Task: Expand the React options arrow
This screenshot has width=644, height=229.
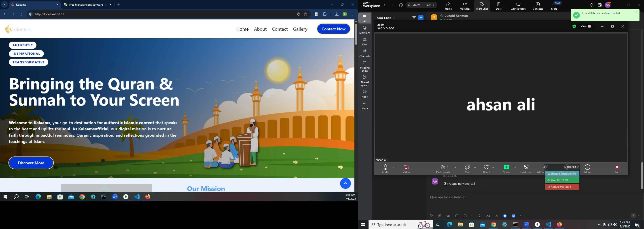Action: click(x=493, y=167)
